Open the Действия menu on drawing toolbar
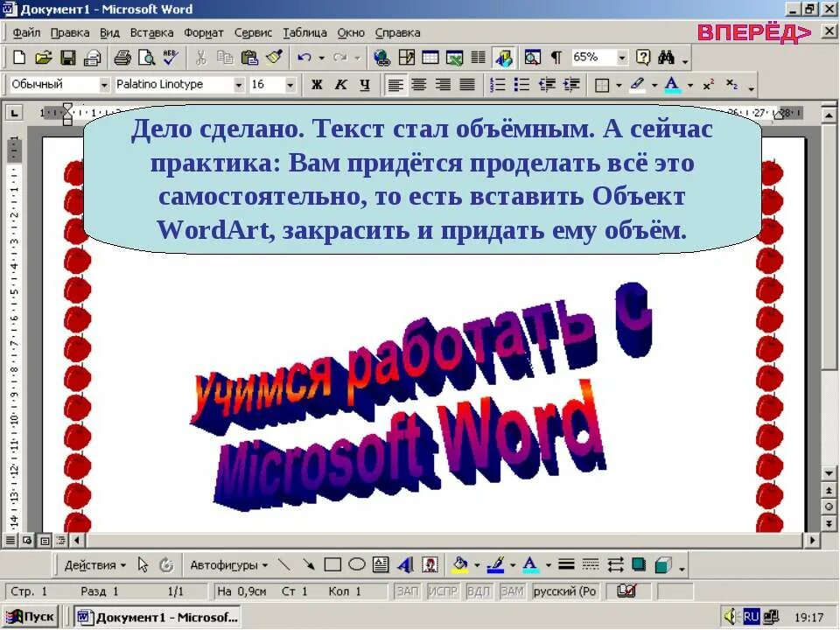The image size is (840, 630). pyautogui.click(x=94, y=565)
